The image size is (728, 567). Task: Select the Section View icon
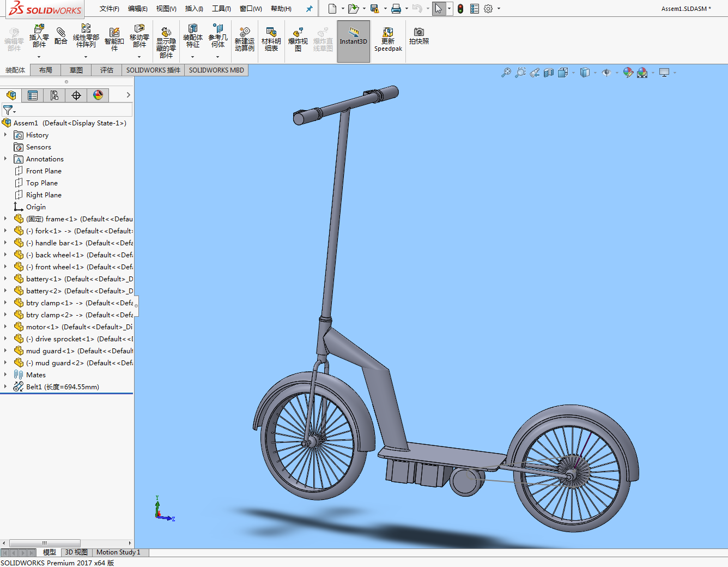click(x=549, y=73)
